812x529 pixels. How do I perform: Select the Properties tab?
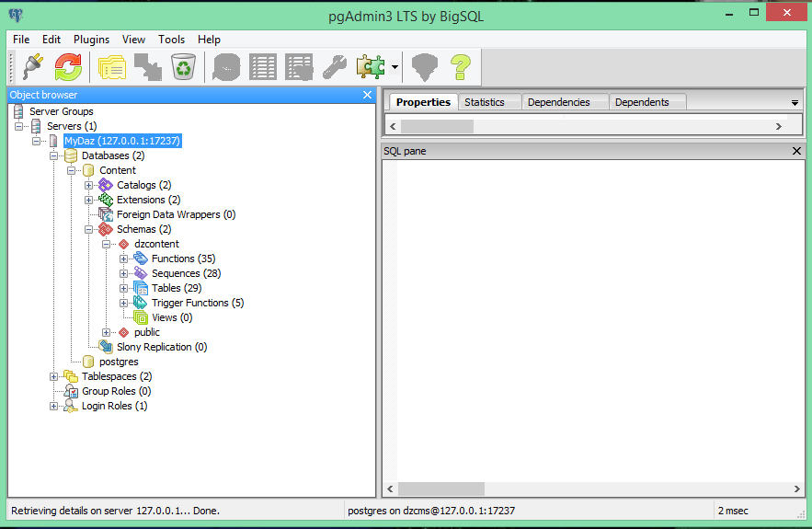pyautogui.click(x=423, y=102)
